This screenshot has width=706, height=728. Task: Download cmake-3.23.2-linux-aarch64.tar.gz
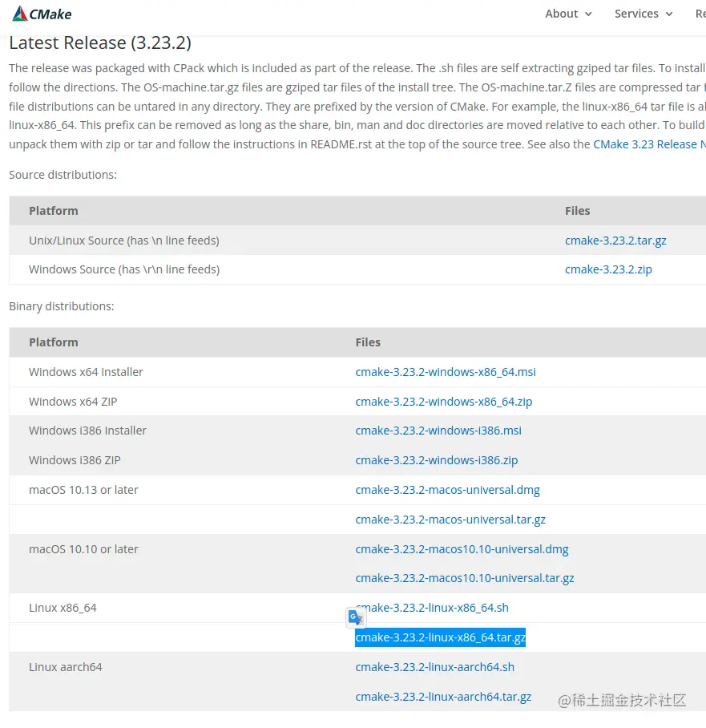pyautogui.click(x=443, y=697)
